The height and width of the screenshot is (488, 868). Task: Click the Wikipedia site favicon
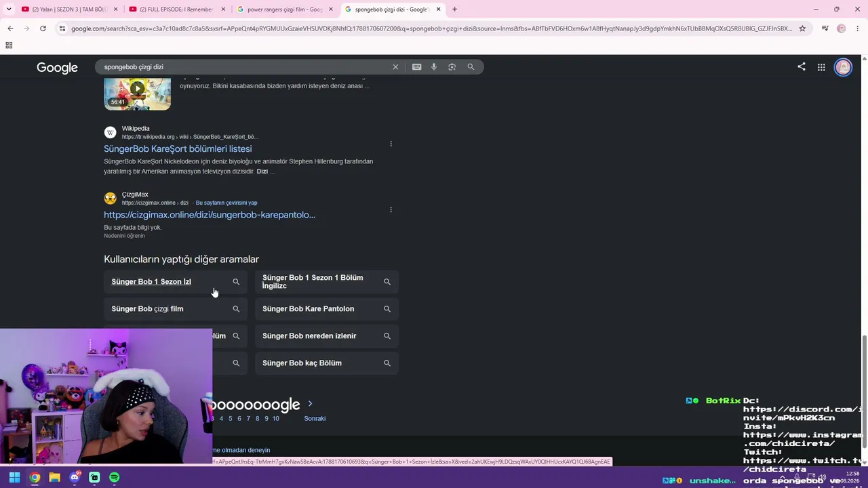pos(110,132)
